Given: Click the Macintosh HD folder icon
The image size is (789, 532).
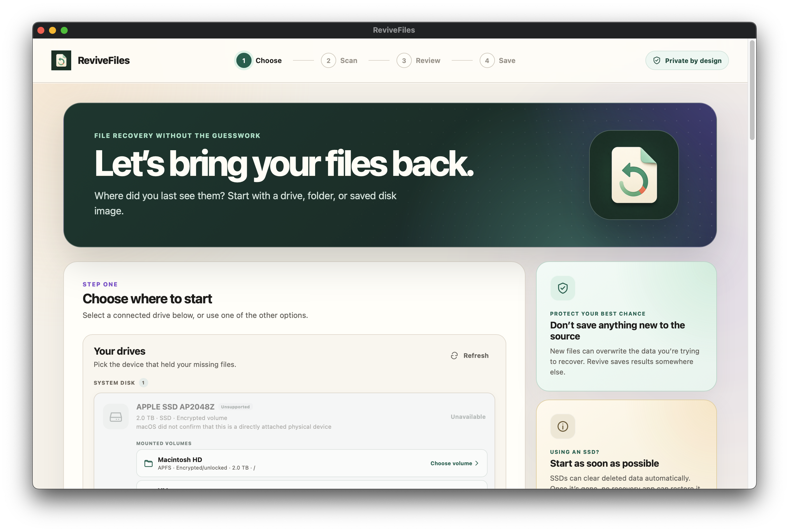Looking at the screenshot, I should click(x=148, y=463).
